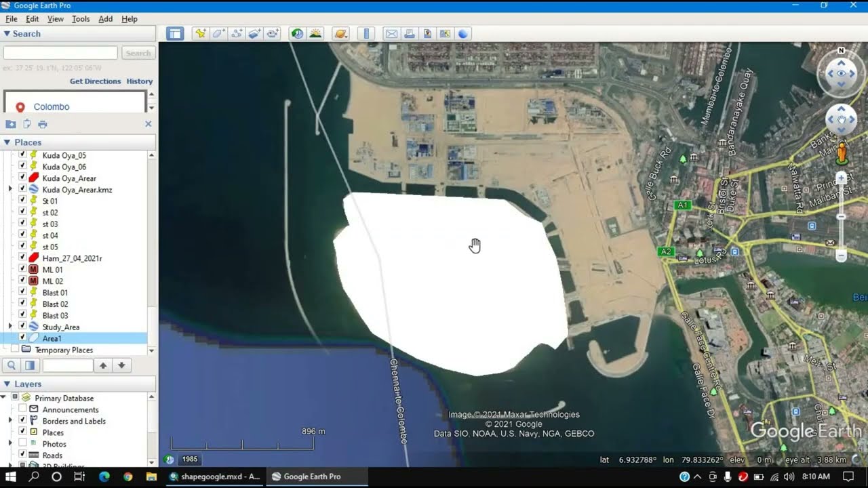Image resolution: width=868 pixels, height=488 pixels.
Task: Add a new polygon
Action: [218, 34]
